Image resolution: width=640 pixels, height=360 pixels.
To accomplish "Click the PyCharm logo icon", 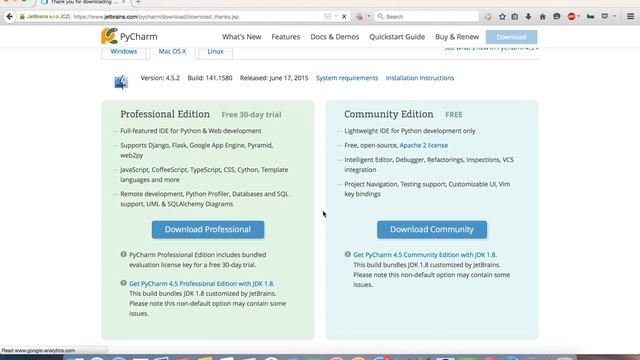I will (109, 36).
